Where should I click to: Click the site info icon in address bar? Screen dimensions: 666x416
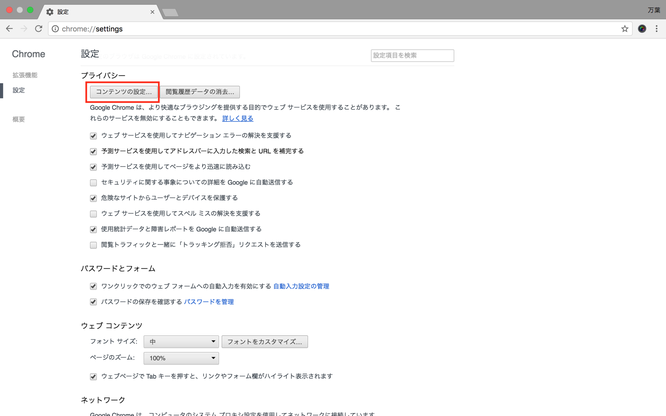point(55,29)
